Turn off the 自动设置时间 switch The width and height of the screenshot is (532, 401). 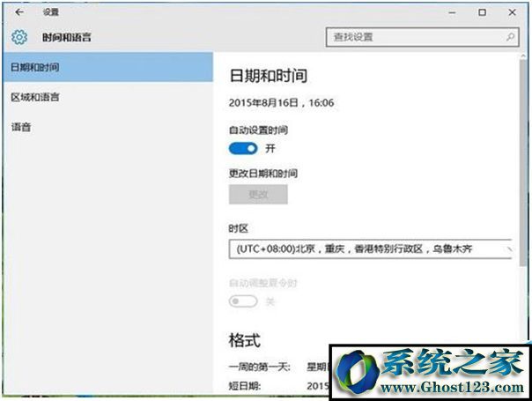242,148
